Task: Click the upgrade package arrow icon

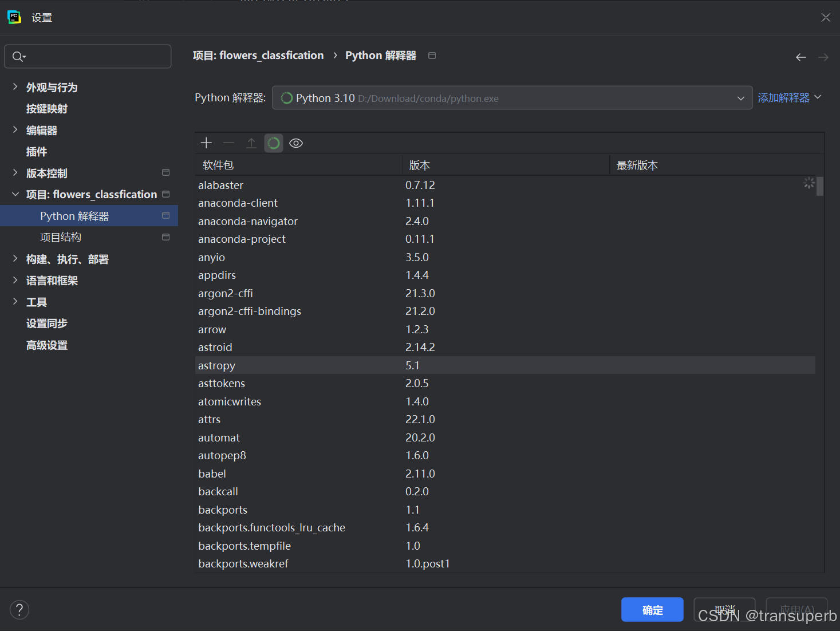Action: click(251, 143)
